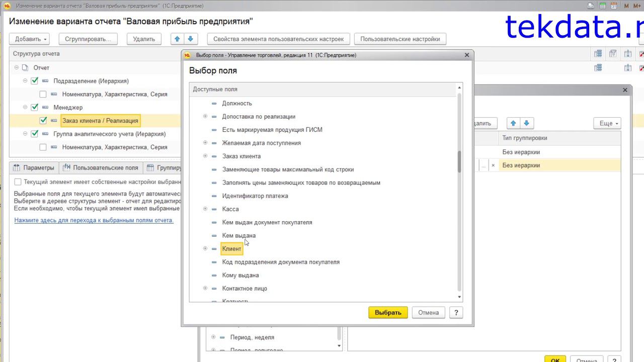Expand the Касса field
The image size is (644, 362).
click(x=205, y=209)
